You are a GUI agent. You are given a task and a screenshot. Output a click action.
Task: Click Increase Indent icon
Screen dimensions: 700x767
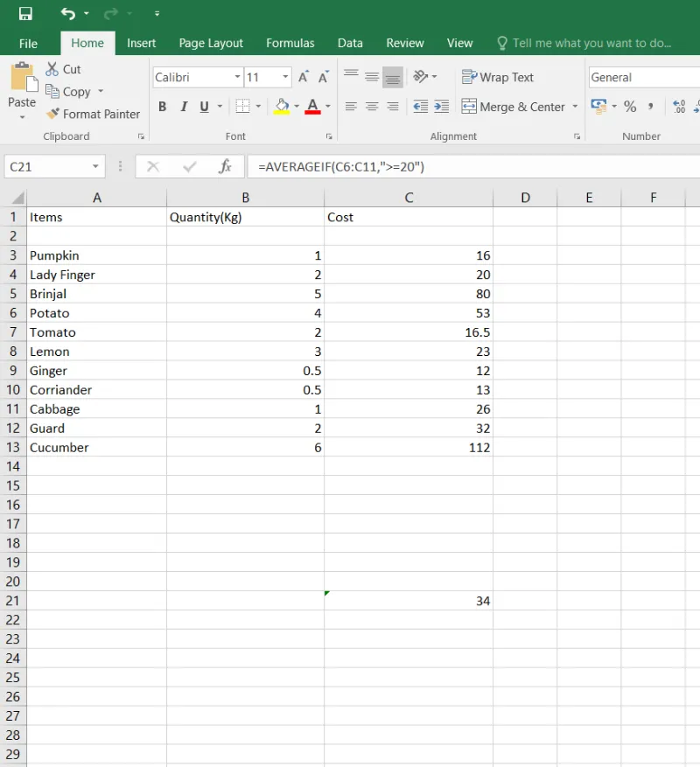tap(441, 106)
